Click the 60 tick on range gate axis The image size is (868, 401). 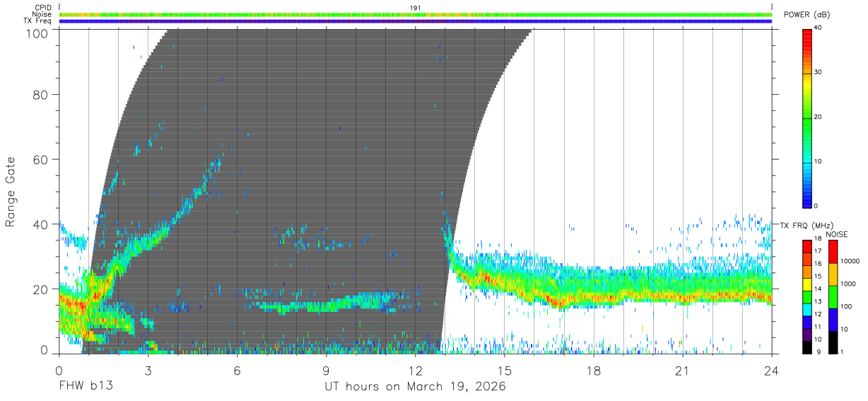pos(41,159)
